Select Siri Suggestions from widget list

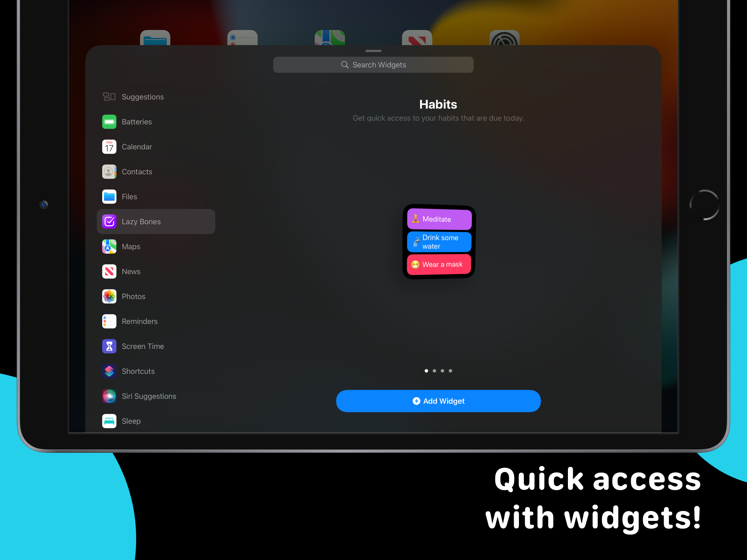(149, 395)
